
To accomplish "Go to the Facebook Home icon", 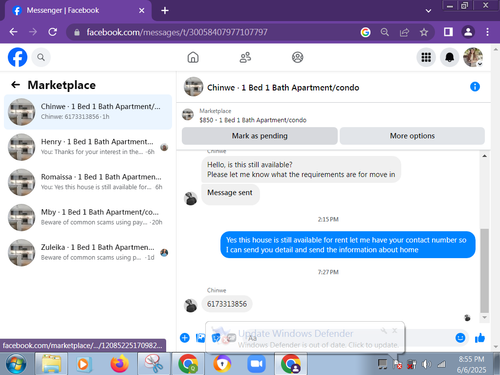I will 193,57.
